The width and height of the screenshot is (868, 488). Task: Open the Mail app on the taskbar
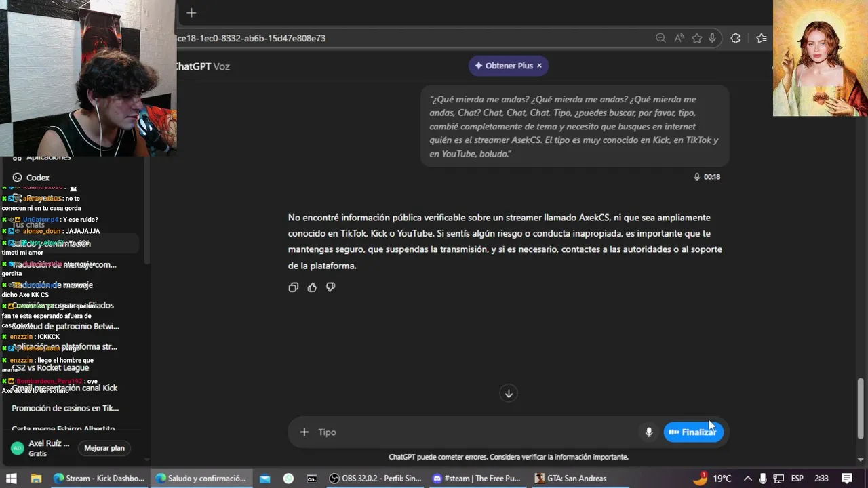265,478
